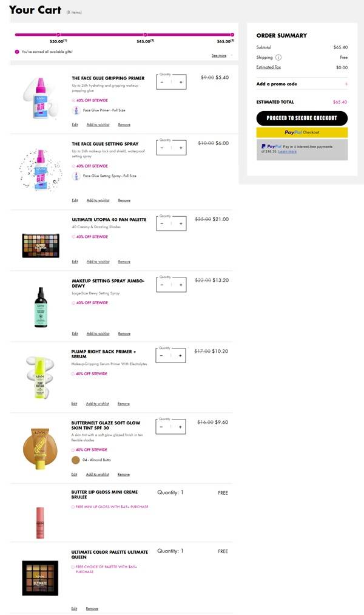Viewport: 364px width, 615px height.
Task: Expand the Add a promo code section
Action: [x=277, y=84]
